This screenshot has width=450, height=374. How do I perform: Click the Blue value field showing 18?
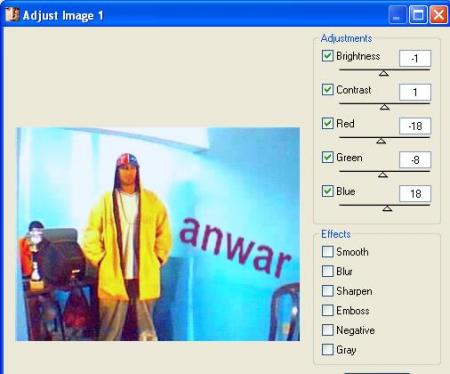tap(415, 194)
